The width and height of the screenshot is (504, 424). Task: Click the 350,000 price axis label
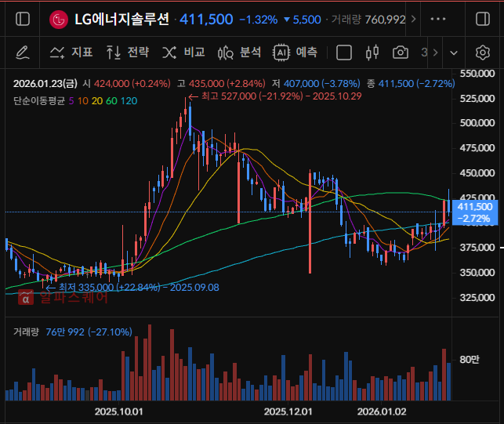[x=477, y=273]
